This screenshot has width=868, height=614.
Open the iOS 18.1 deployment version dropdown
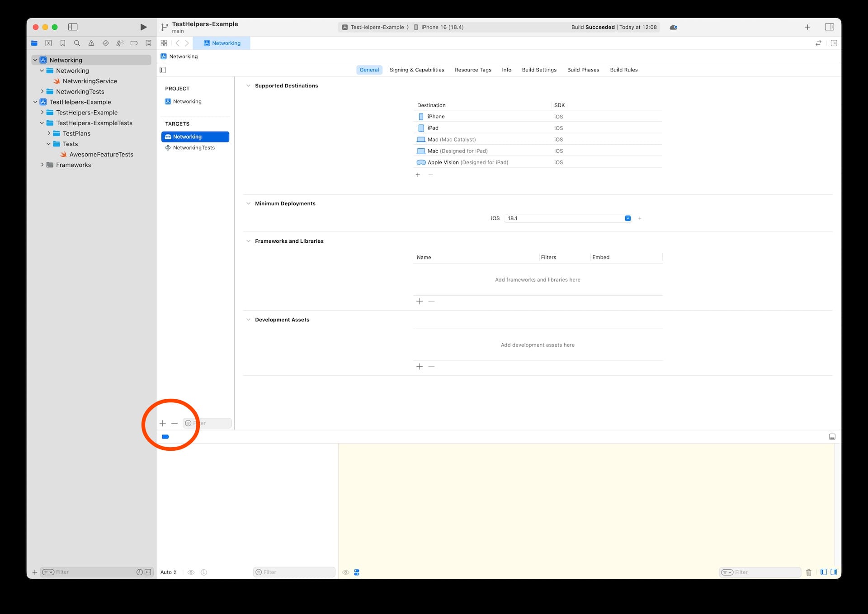[627, 218]
